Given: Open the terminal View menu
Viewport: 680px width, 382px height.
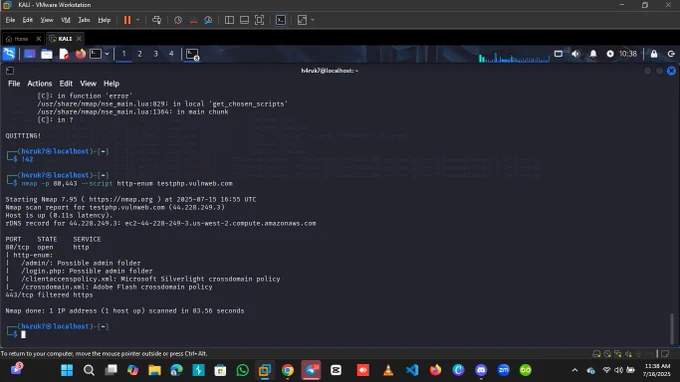Looking at the screenshot, I should 88,83.
